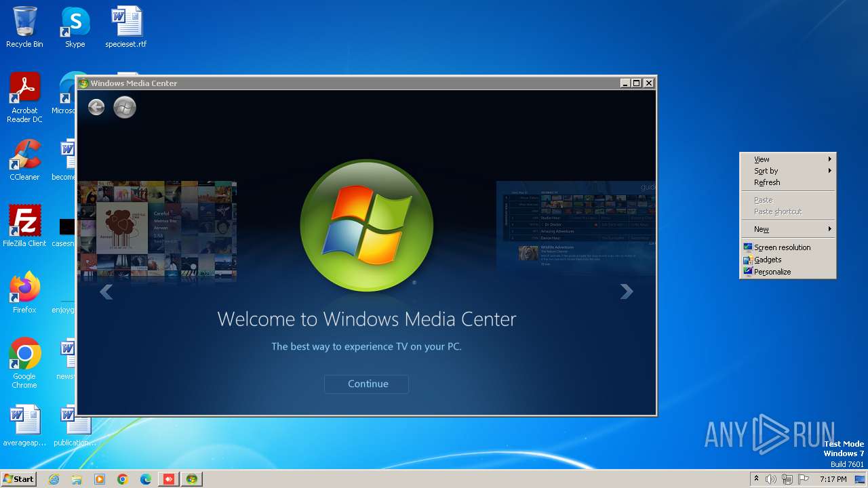The height and width of the screenshot is (488, 868).
Task: Click Windows Media Center taskbar button
Action: click(192, 479)
